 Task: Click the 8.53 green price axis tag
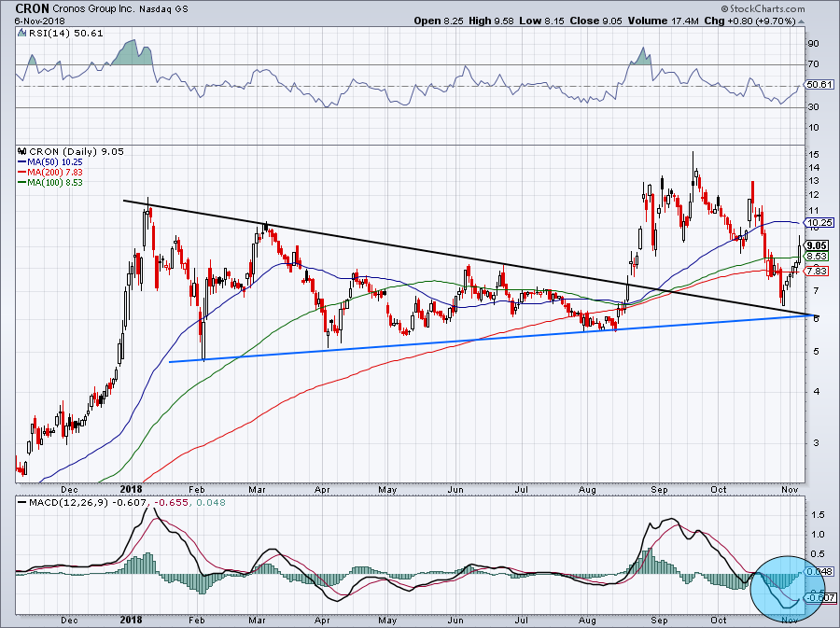pyautogui.click(x=818, y=257)
